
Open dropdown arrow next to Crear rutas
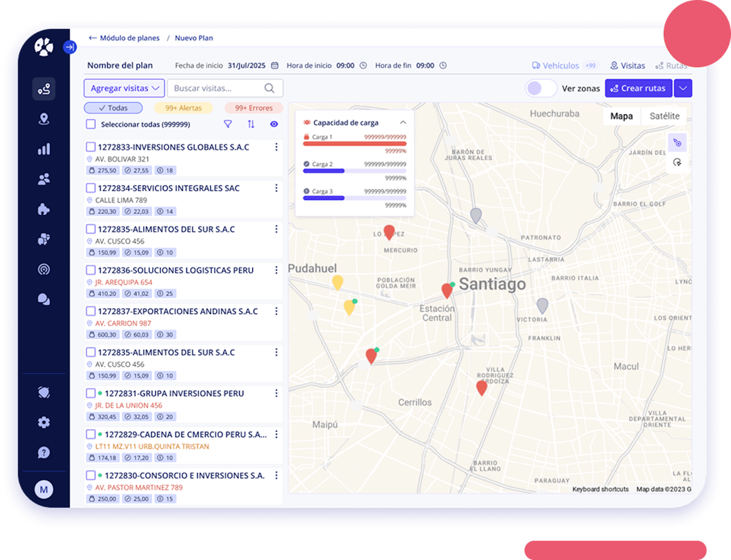click(x=683, y=88)
